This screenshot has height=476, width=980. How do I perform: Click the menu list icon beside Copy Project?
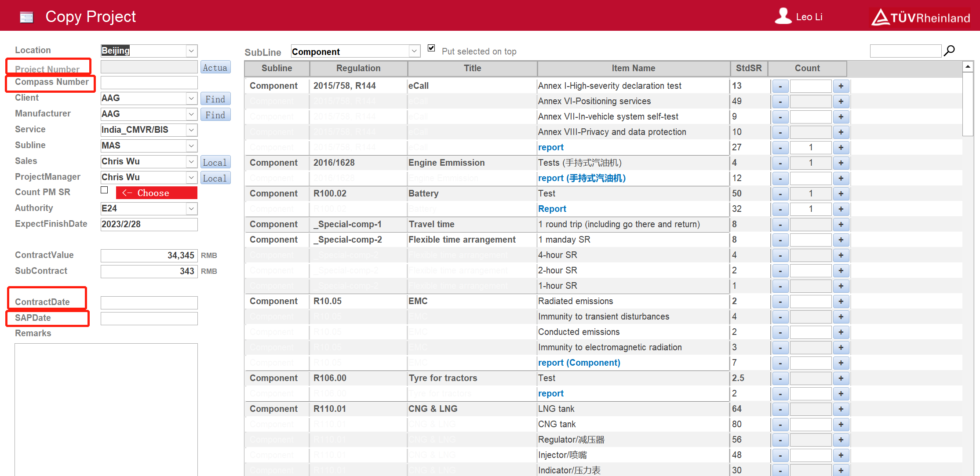[26, 17]
